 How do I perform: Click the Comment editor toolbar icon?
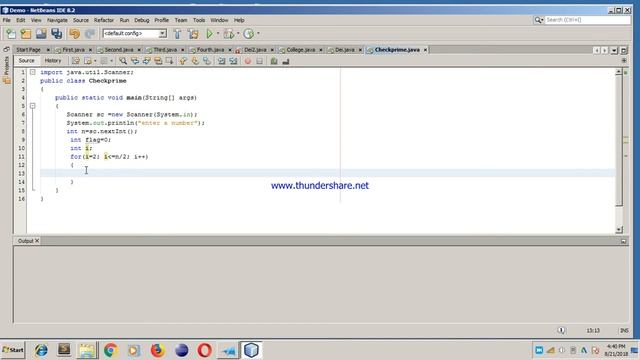pos(274,61)
